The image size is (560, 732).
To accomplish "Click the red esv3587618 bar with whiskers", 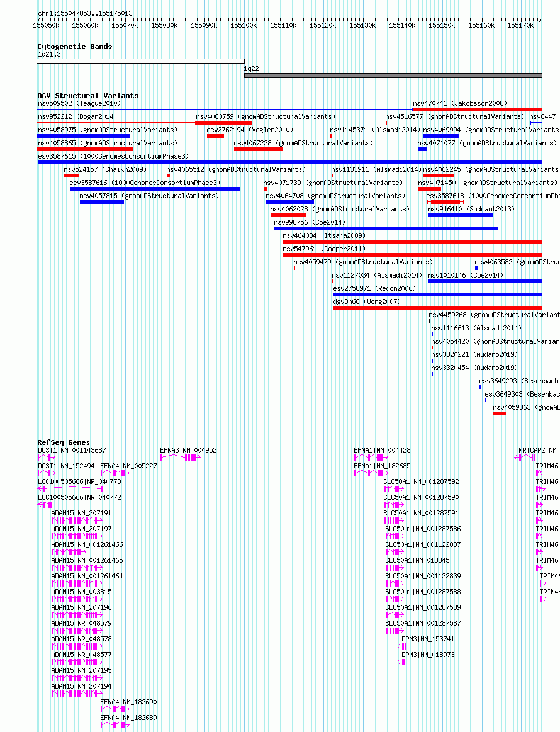I will pos(445,201).
